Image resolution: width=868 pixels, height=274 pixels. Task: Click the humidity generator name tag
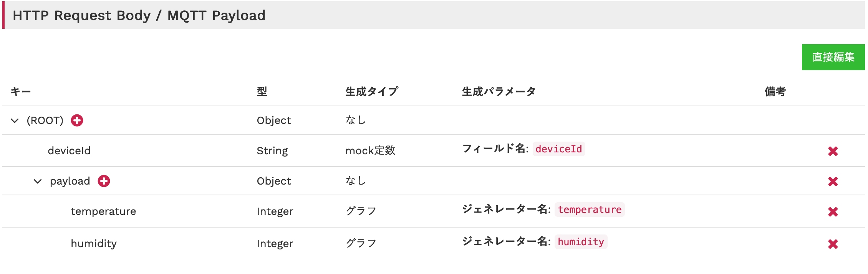click(x=581, y=242)
